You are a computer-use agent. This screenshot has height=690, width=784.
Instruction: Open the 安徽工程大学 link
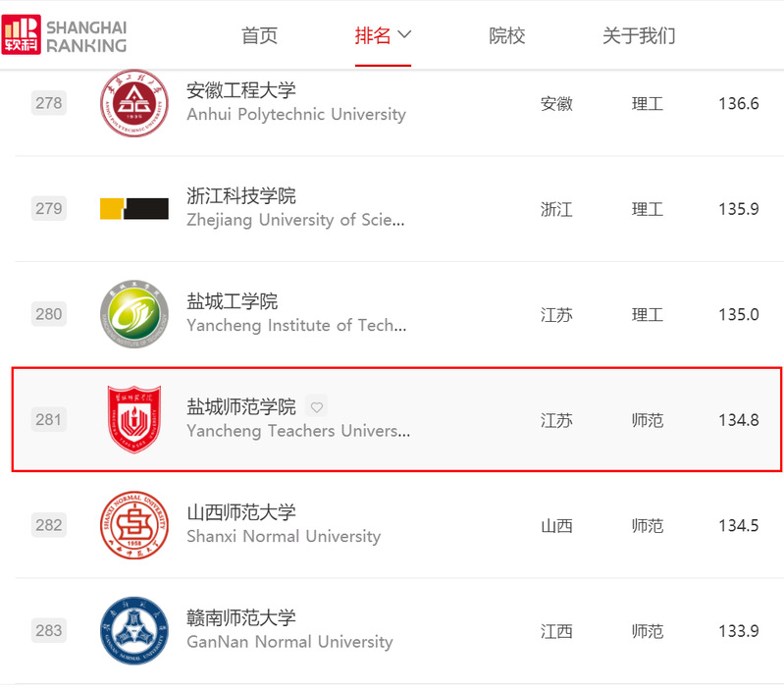pos(241,90)
